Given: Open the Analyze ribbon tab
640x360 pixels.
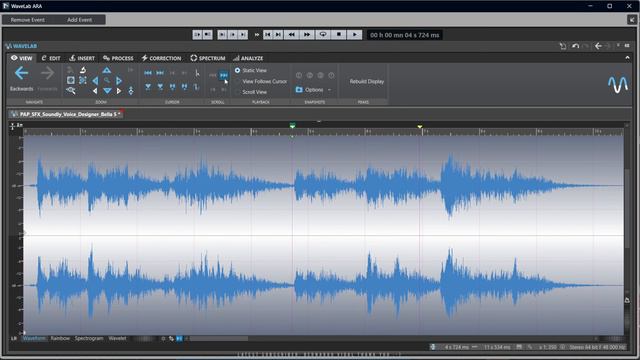Looking at the screenshot, I should 248,58.
